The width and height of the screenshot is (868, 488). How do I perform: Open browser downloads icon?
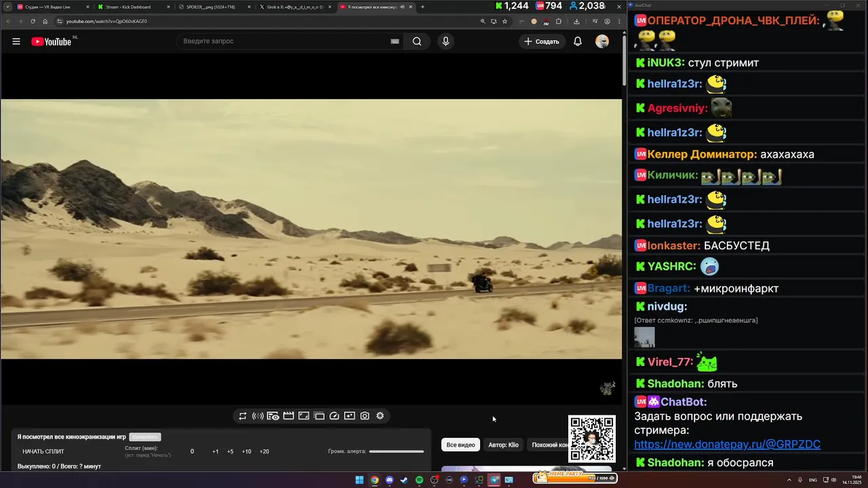pyautogui.click(x=576, y=21)
